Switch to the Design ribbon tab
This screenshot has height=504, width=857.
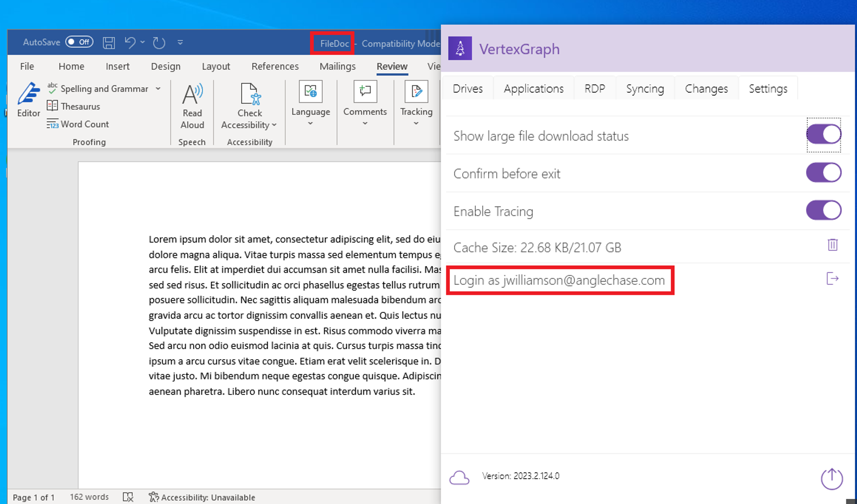point(166,66)
